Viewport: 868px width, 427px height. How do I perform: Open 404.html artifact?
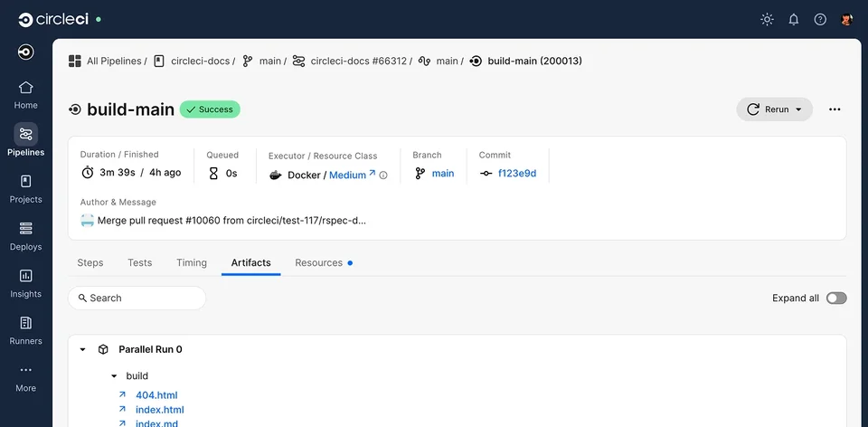[x=156, y=395]
